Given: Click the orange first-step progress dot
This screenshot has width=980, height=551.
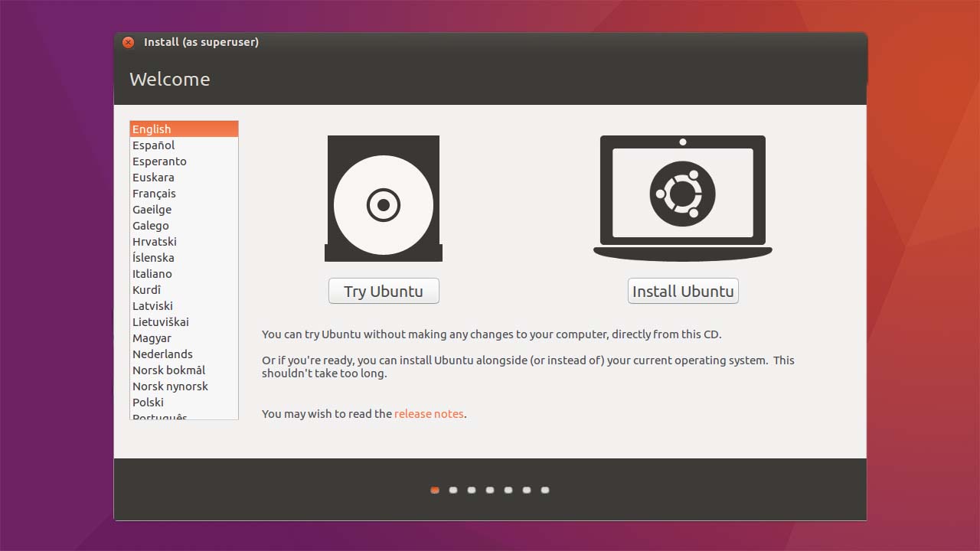Looking at the screenshot, I should [x=435, y=490].
